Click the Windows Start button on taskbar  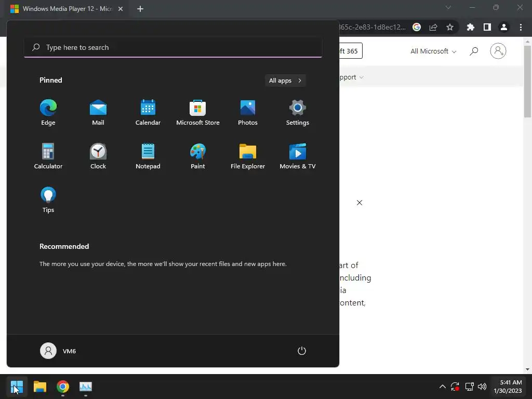[17, 387]
